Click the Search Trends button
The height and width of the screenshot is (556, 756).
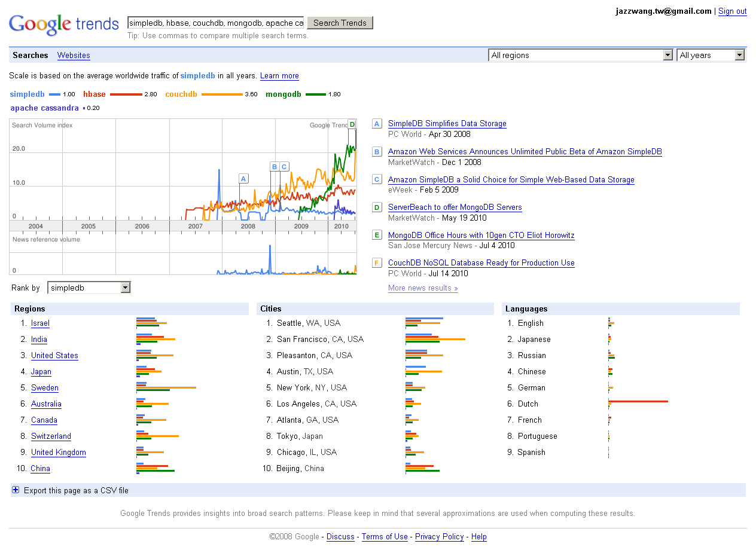340,23
